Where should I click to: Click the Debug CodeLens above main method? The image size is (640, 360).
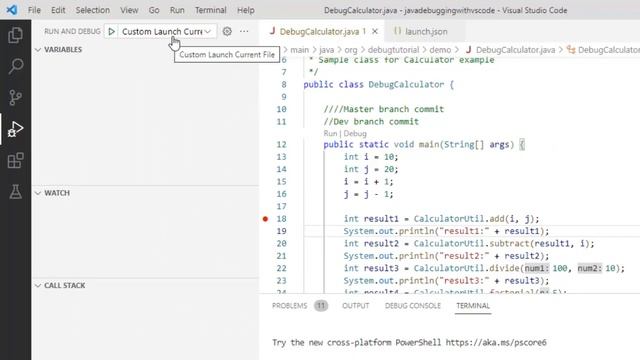click(x=355, y=133)
